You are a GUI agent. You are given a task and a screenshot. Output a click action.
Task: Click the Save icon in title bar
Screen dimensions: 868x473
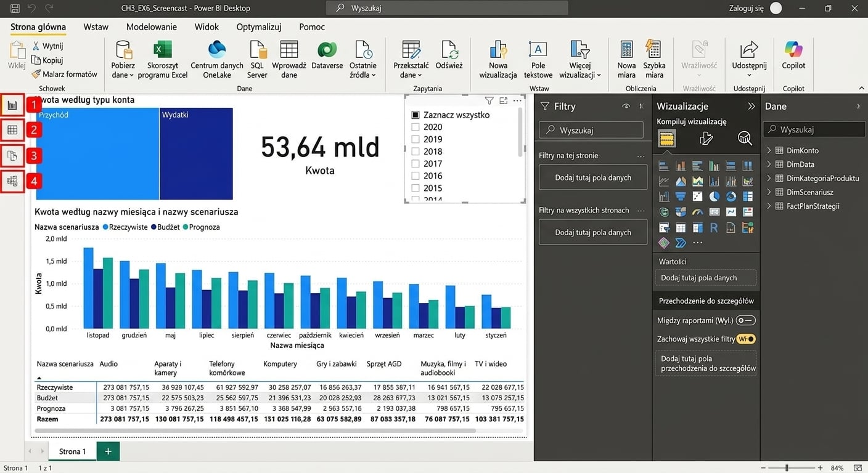point(15,9)
